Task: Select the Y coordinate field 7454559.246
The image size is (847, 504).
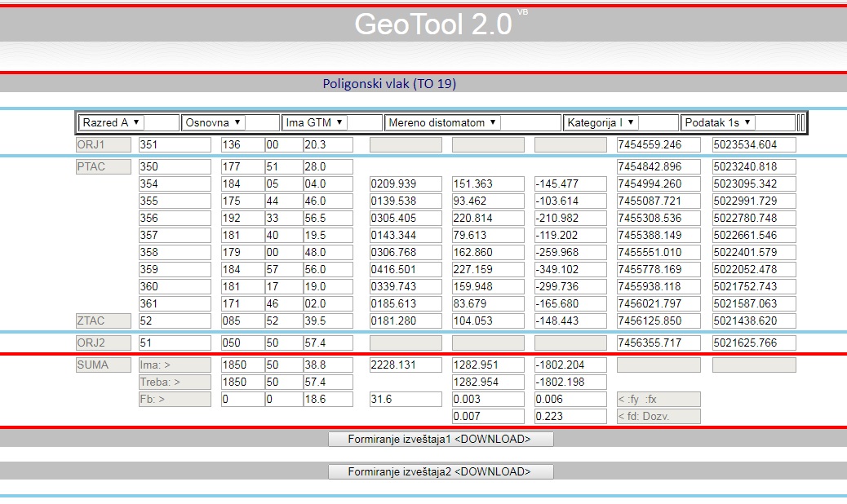Action: pos(659,144)
